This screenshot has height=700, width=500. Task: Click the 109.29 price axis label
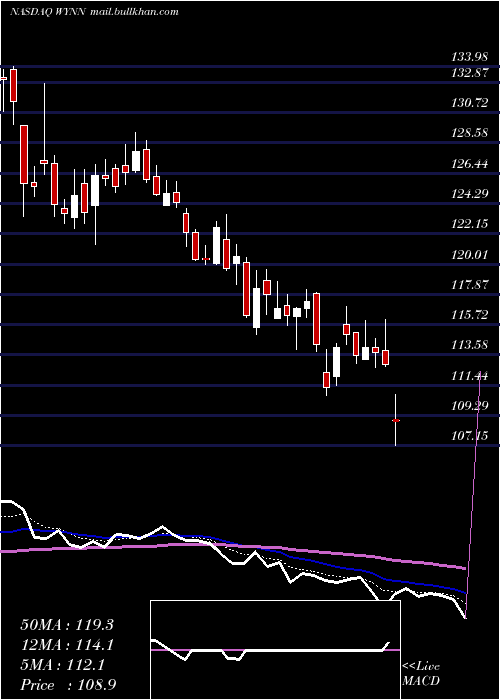click(470, 405)
